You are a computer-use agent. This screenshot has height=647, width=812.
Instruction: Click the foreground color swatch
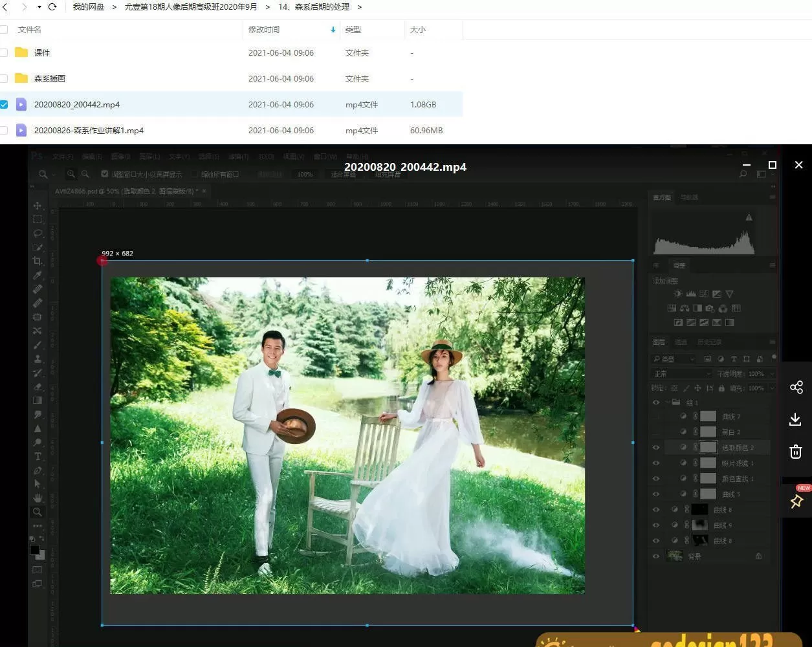(x=34, y=549)
